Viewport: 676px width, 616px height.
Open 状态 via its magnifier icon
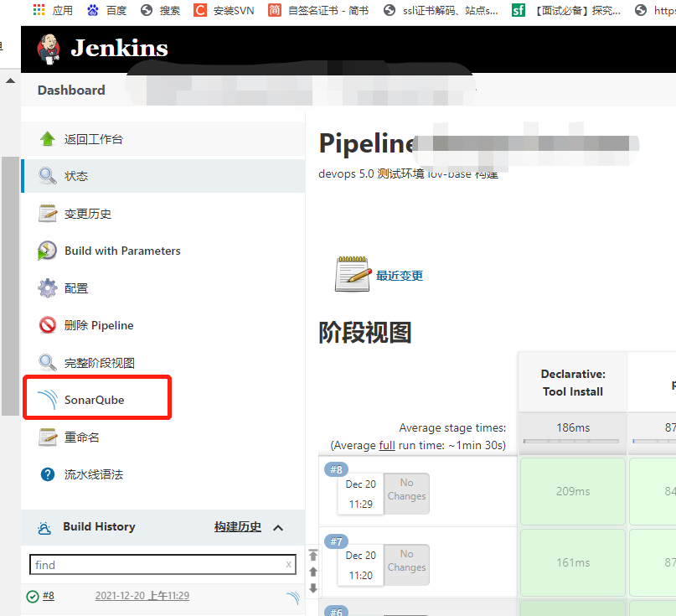pyautogui.click(x=47, y=176)
